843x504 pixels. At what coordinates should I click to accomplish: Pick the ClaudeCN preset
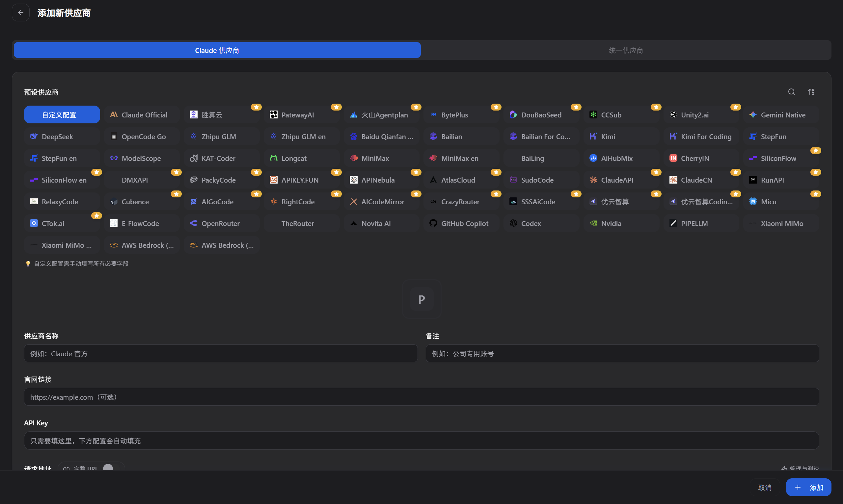pos(701,180)
